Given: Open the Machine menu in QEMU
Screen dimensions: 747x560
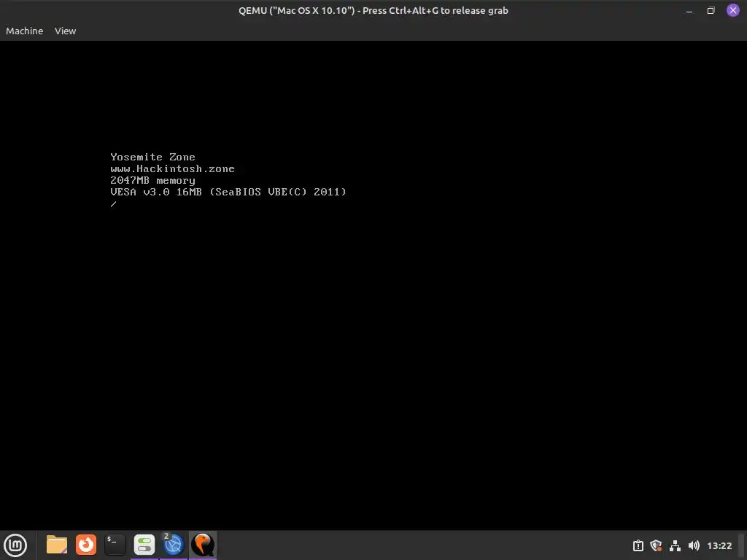Looking at the screenshot, I should [x=24, y=31].
